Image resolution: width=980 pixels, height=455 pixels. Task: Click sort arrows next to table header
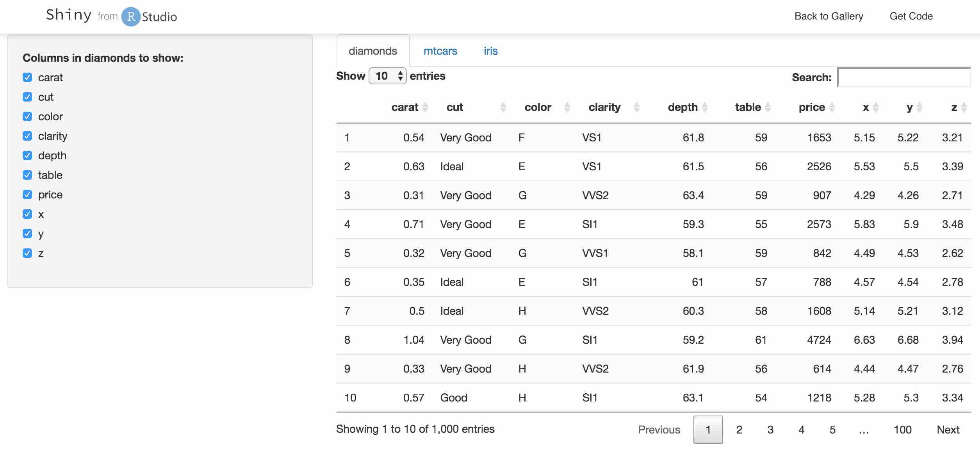click(x=768, y=107)
